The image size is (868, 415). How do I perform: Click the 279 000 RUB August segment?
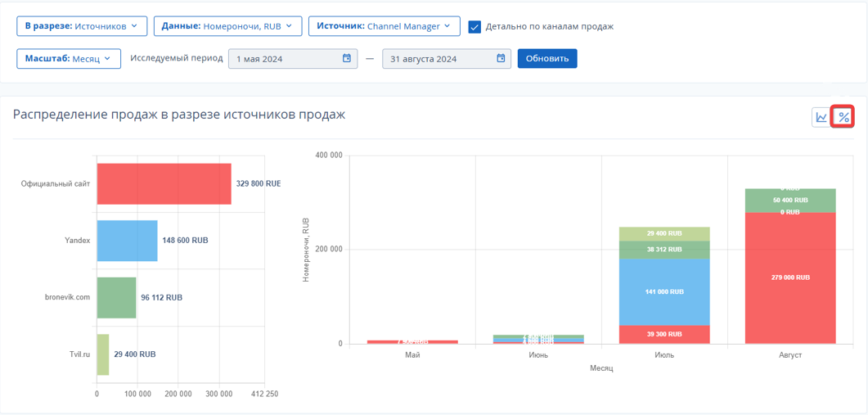(x=790, y=277)
